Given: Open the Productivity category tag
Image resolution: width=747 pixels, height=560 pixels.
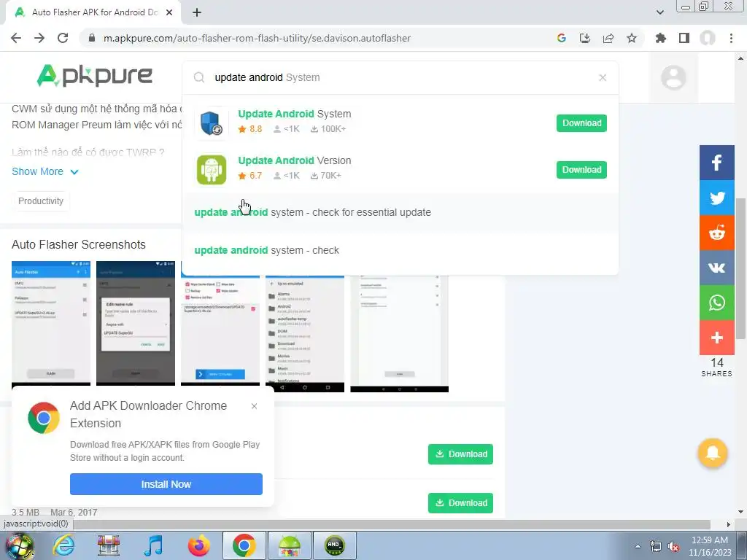Looking at the screenshot, I should 41,201.
